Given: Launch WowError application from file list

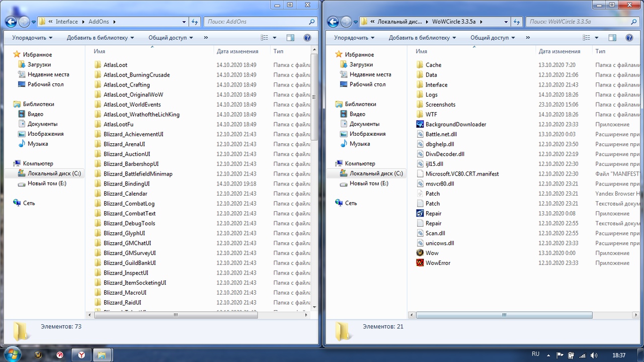Looking at the screenshot, I should click(420, 263).
